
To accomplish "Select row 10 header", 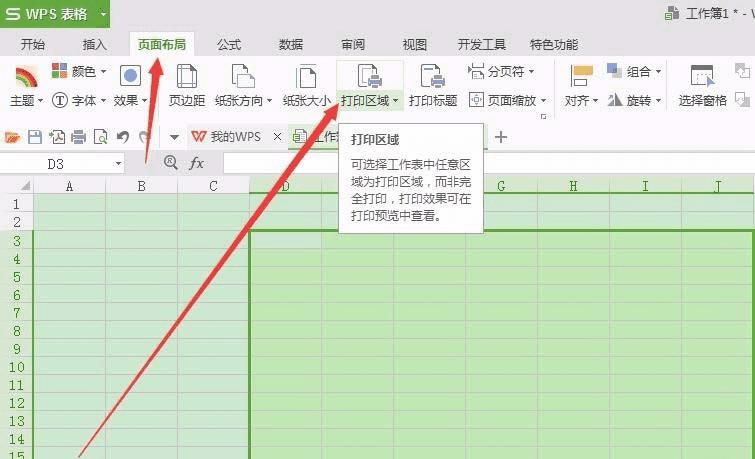I will (16, 367).
